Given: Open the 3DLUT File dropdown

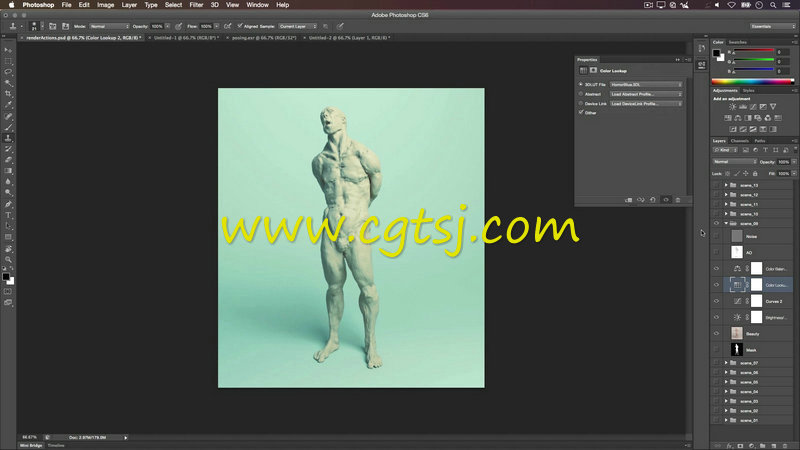Looking at the screenshot, I should click(646, 85).
